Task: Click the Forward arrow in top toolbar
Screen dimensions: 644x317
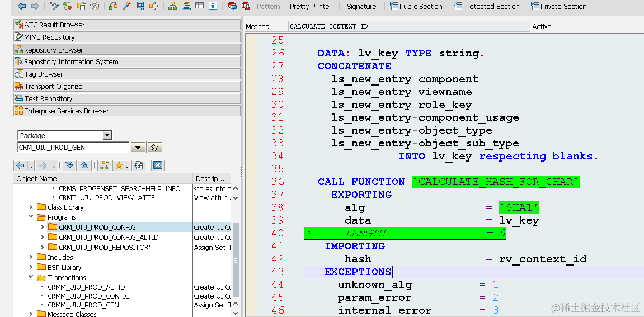Action: [x=35, y=6]
